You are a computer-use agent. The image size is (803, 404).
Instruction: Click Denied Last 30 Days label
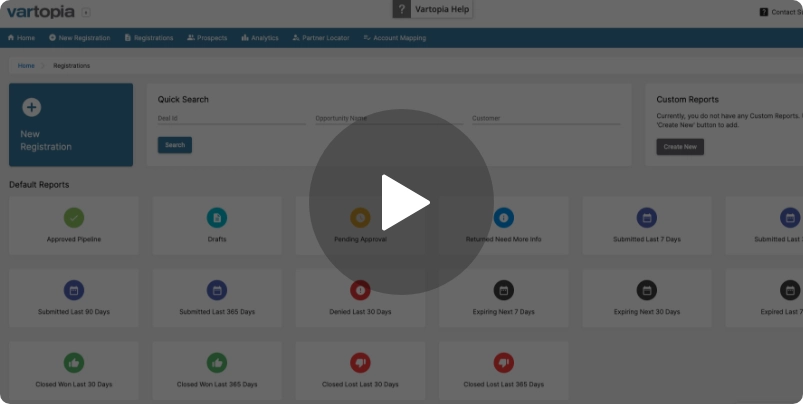361,312
